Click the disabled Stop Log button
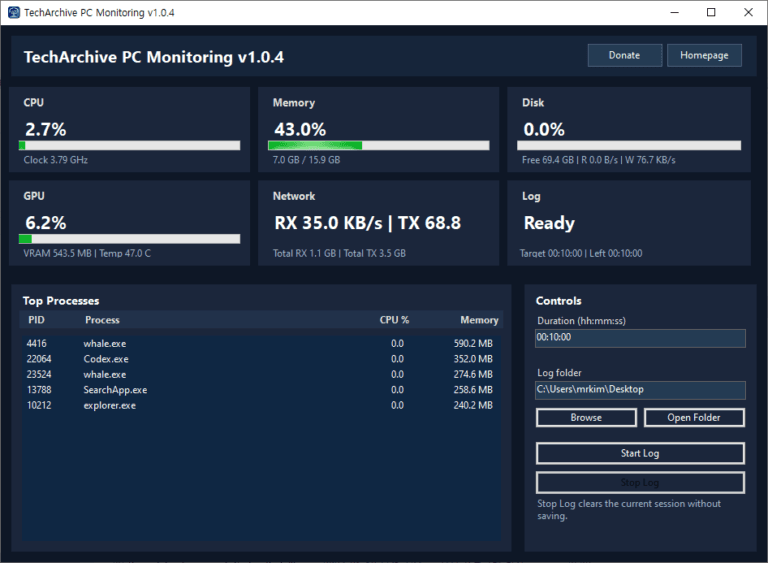 (640, 483)
